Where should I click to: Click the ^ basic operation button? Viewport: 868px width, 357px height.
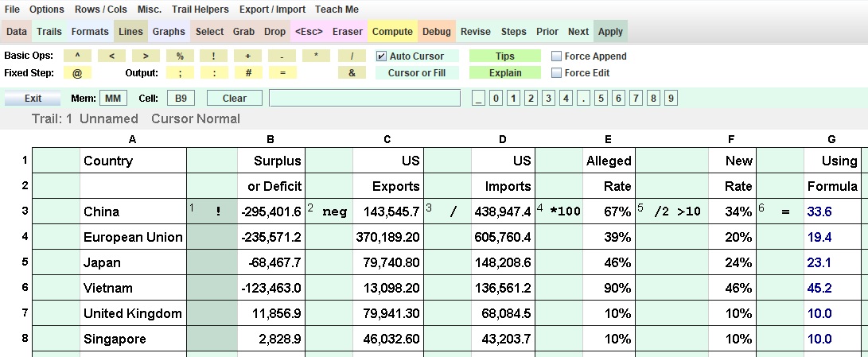[77, 56]
